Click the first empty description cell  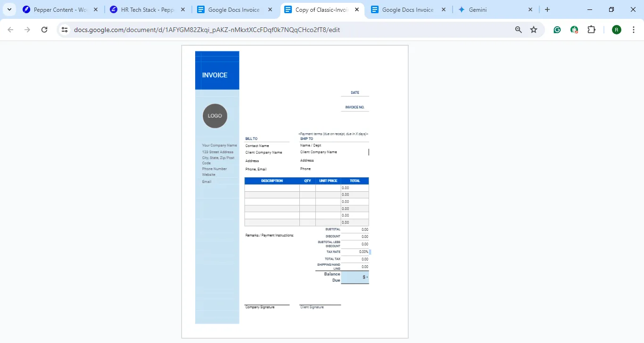click(272, 188)
